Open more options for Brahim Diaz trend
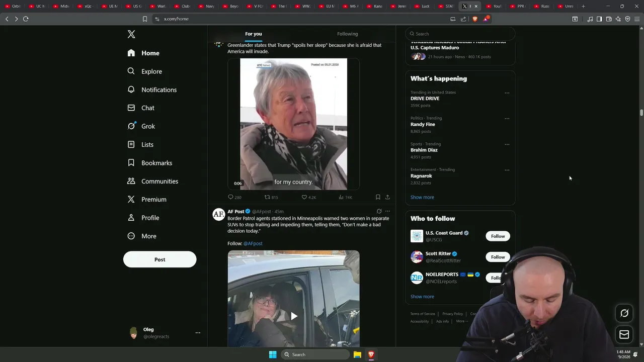 click(x=507, y=144)
